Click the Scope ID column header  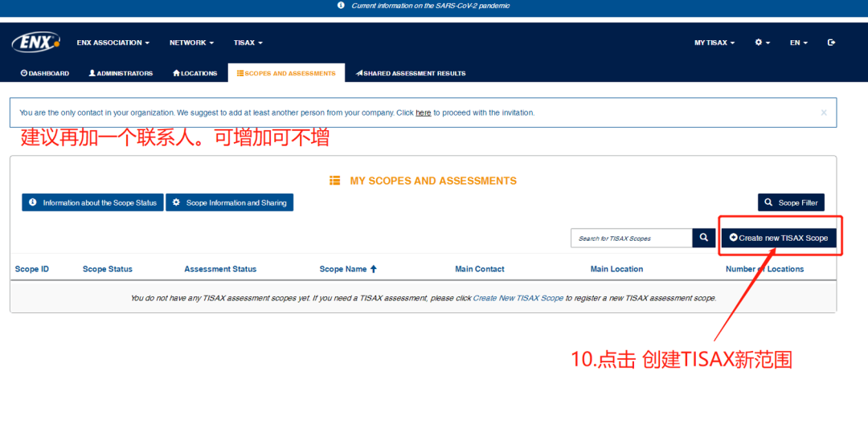point(32,269)
